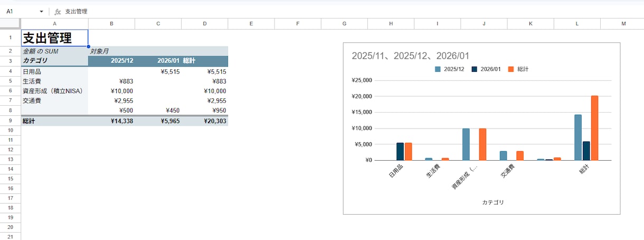Image resolution: width=644 pixels, height=240 pixels.
Task: Click the ¥500 cell
Action: [111, 110]
